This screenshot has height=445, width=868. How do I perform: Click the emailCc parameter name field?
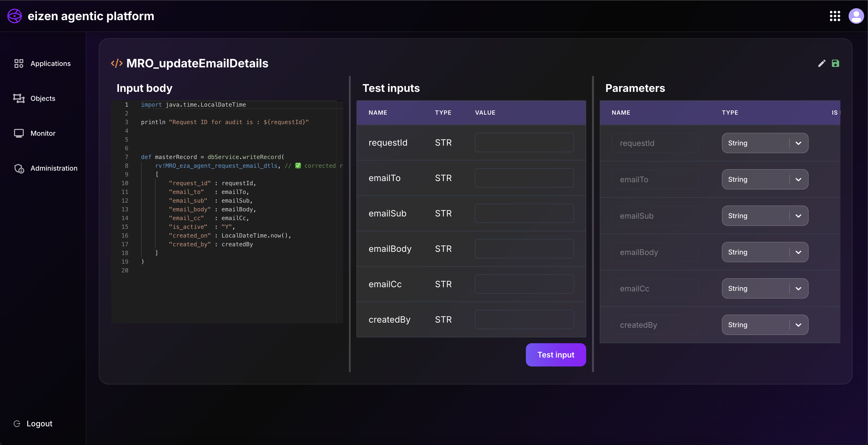tap(655, 289)
